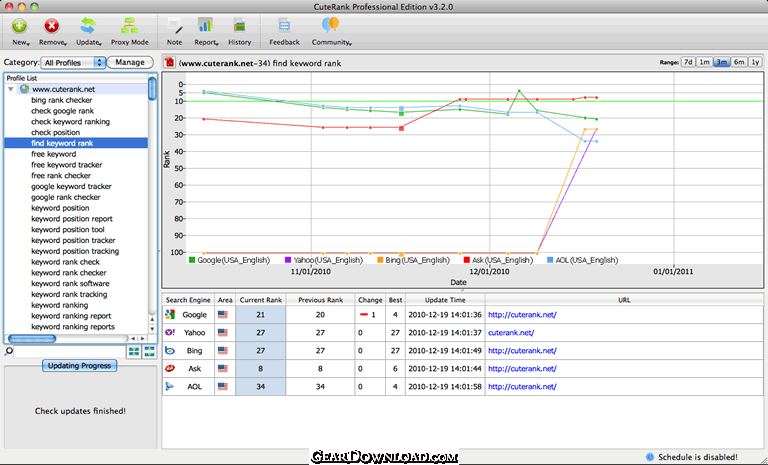The height and width of the screenshot is (465, 768).
Task: Sort by the Search Engine column header
Action: tap(188, 300)
